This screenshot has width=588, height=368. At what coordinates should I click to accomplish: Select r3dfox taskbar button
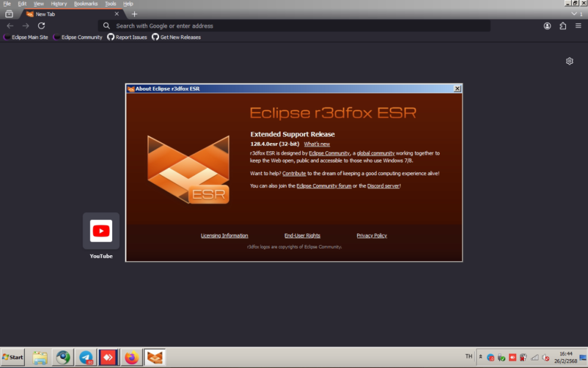tap(155, 357)
